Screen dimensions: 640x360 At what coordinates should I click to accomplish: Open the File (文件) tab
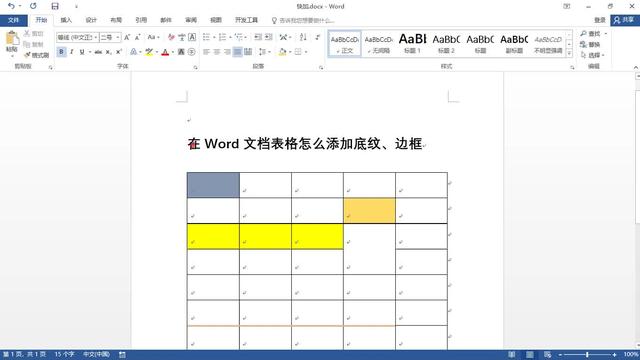point(13,20)
